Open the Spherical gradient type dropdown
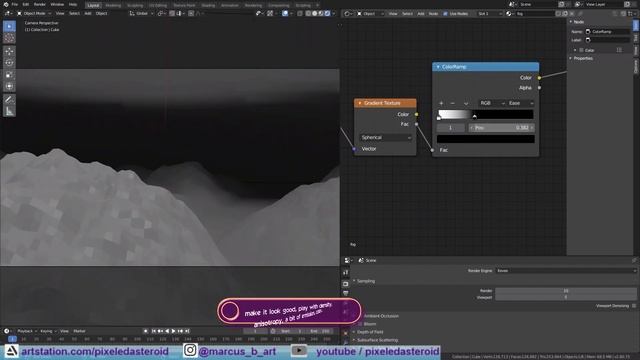Viewport: 640px width, 360px height. click(386, 138)
